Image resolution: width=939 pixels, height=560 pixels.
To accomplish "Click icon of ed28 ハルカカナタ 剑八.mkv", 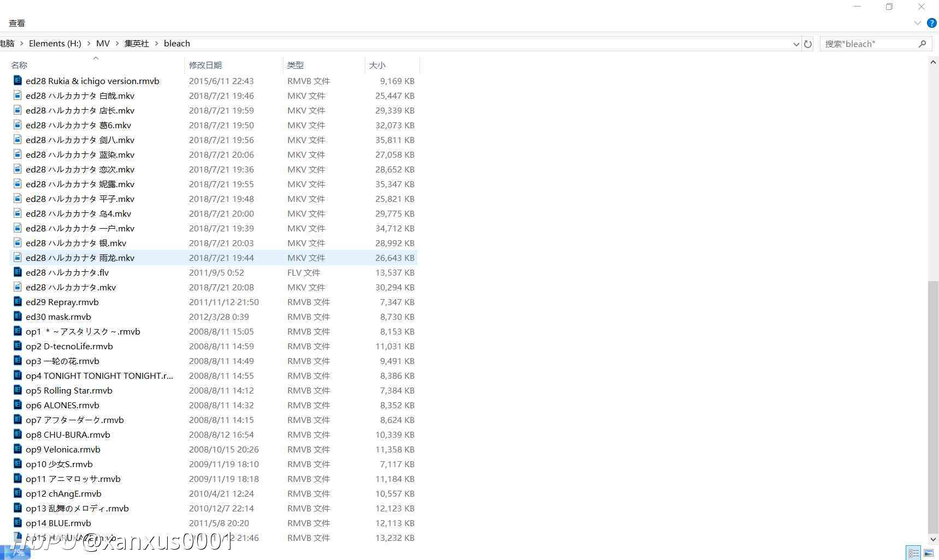I will click(x=17, y=139).
